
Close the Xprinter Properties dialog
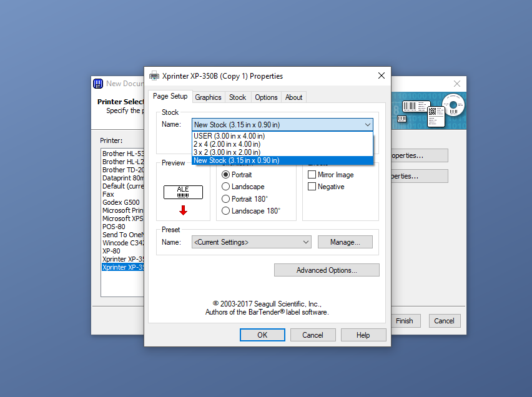(381, 76)
